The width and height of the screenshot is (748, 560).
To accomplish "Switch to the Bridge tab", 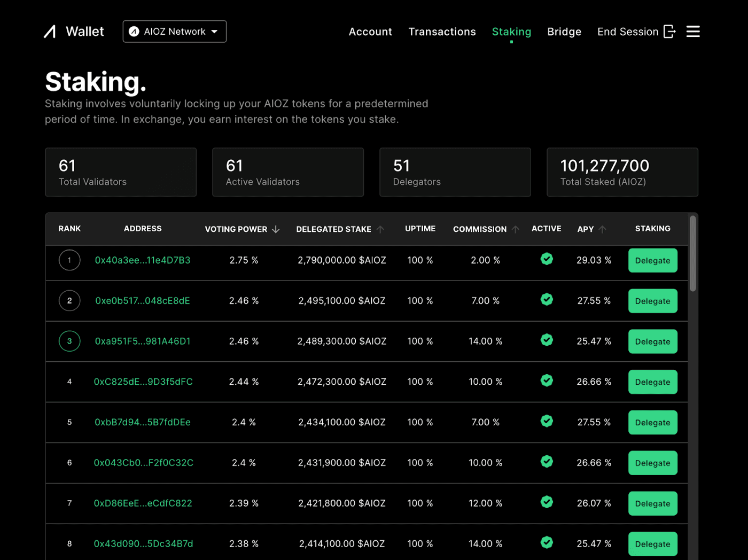I will coord(564,32).
